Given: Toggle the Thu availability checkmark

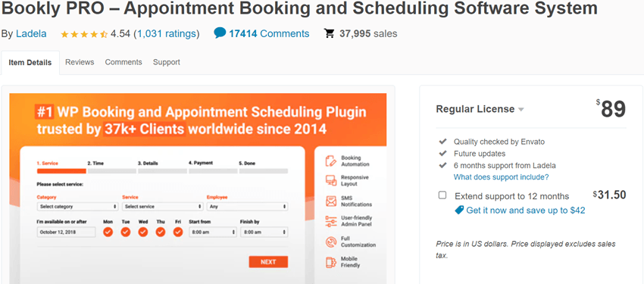Looking at the screenshot, I should tap(161, 233).
